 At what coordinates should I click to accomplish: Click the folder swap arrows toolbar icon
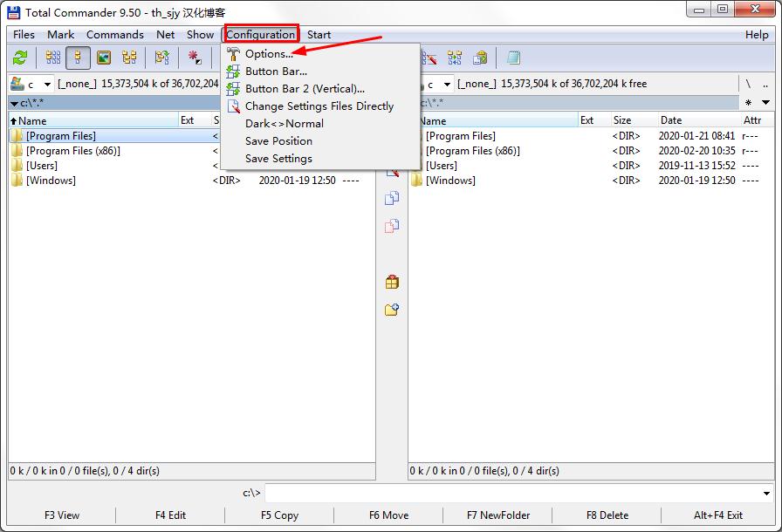[x=161, y=58]
